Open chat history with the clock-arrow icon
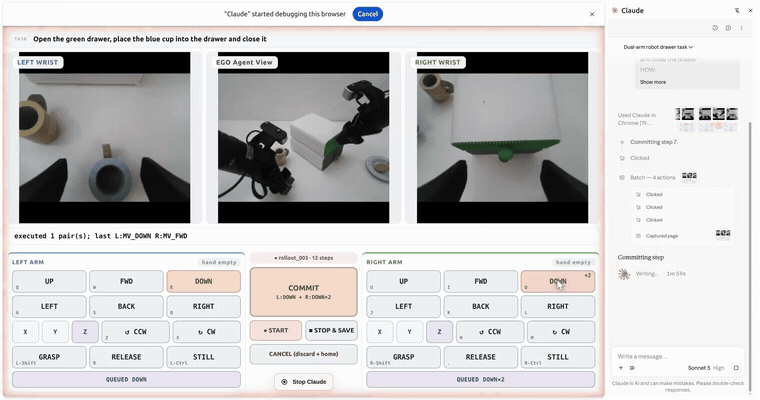This screenshot has width=760, height=400. [x=715, y=28]
